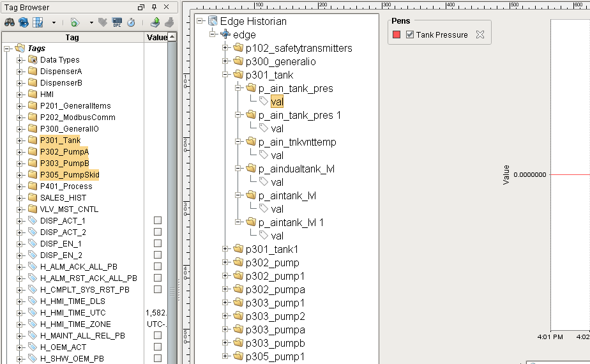
Task: Click the HMI folder icon
Action: (33, 94)
